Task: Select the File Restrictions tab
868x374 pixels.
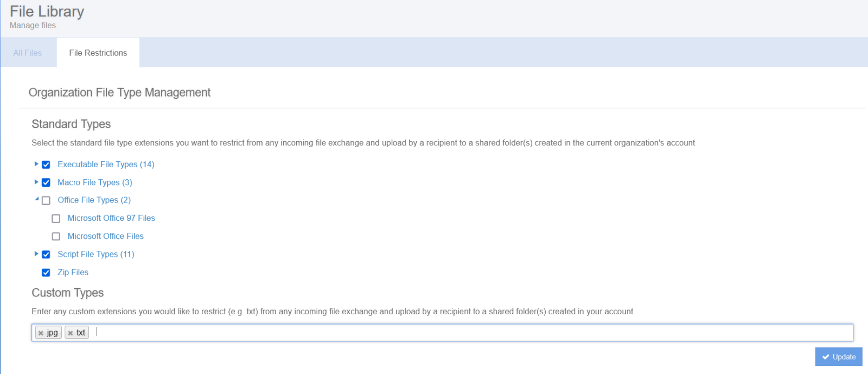Action: 98,53
